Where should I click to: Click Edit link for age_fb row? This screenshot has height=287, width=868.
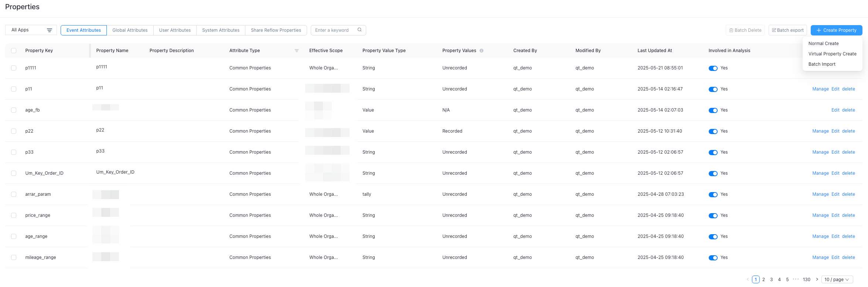[x=835, y=110]
